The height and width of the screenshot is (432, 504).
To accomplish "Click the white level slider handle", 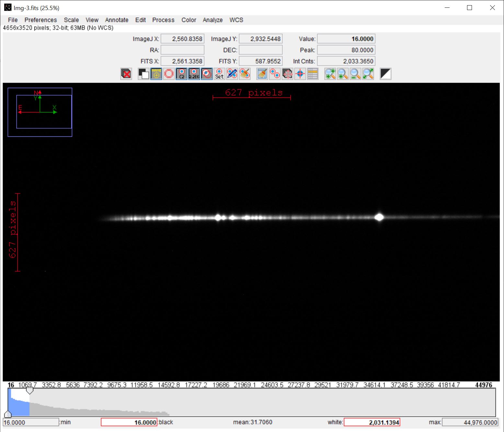I will [29, 391].
